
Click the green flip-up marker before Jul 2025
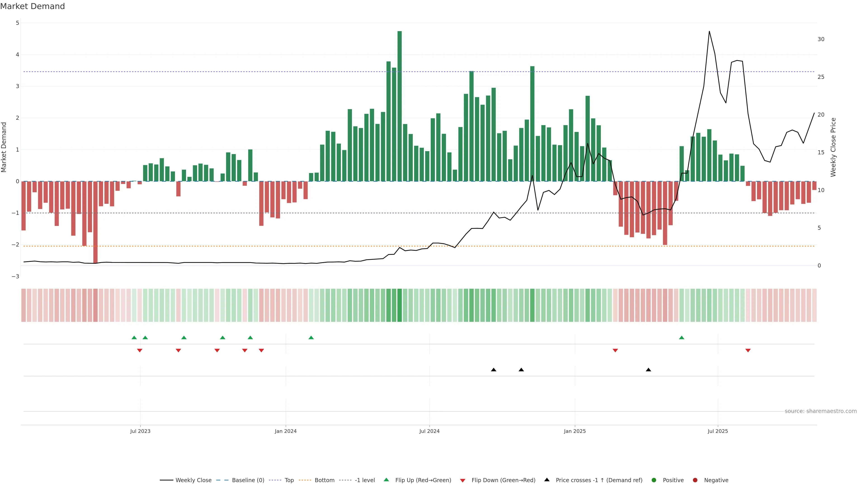coord(682,338)
